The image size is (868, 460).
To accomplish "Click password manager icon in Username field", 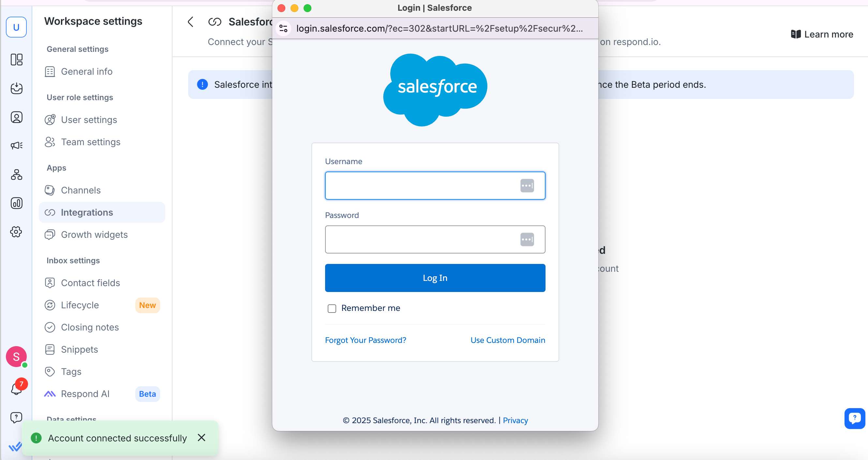I will pos(527,186).
